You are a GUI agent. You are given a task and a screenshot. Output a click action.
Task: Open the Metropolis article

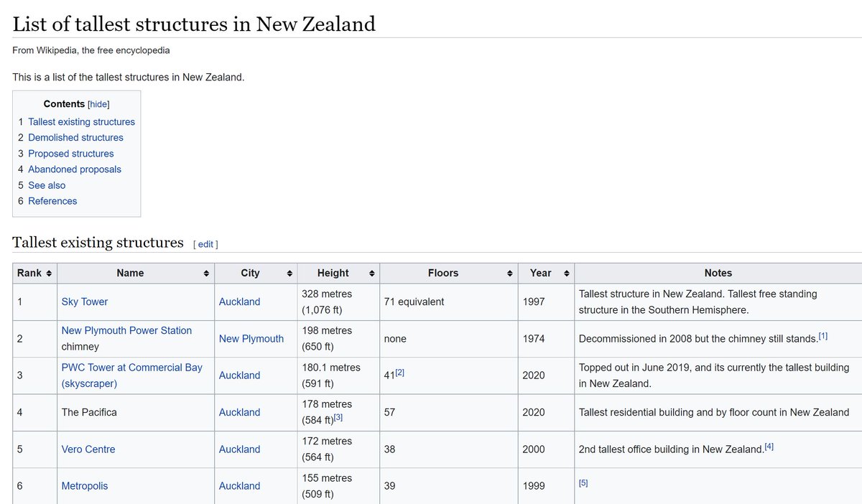point(85,486)
